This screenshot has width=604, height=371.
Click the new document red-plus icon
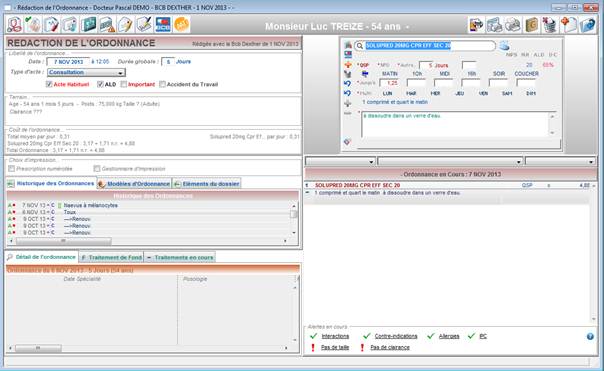[569, 25]
